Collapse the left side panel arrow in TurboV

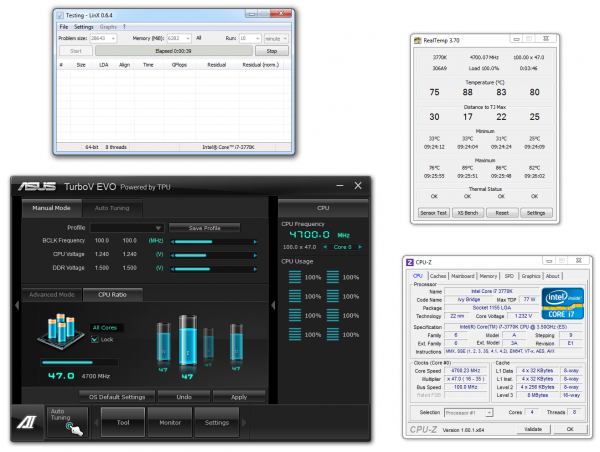[x=17, y=305]
